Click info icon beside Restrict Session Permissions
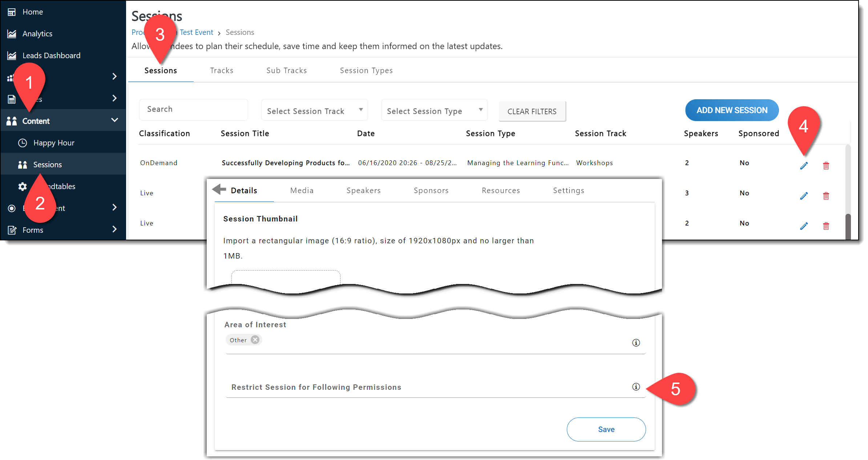 click(x=636, y=387)
